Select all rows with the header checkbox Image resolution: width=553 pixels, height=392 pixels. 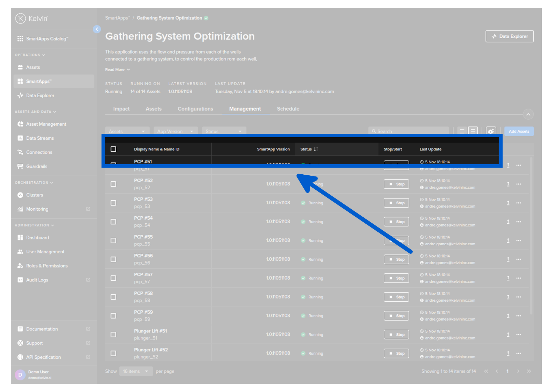[113, 149]
